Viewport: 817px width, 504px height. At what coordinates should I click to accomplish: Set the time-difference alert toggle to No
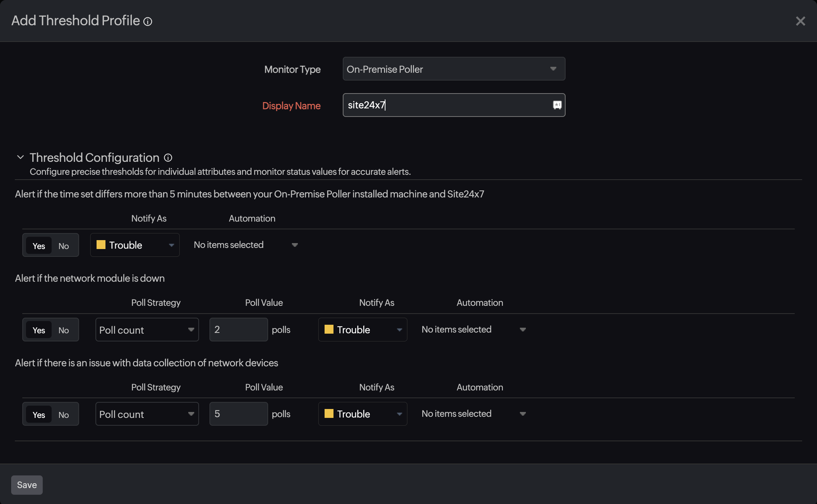pos(63,246)
